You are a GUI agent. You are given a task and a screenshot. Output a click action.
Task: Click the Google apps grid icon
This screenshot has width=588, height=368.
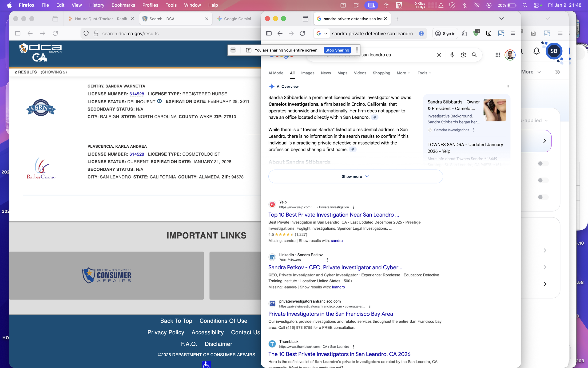[498, 55]
